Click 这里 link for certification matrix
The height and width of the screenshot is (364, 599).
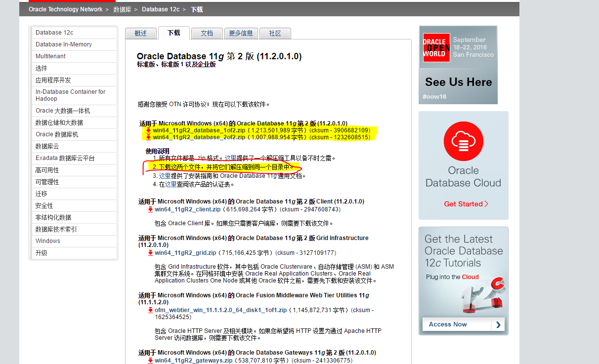pos(171,184)
